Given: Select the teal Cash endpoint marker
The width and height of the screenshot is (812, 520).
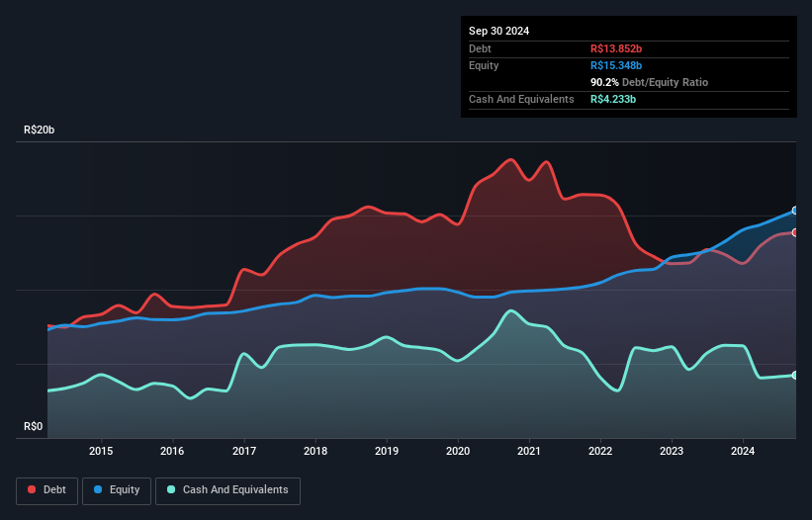Looking at the screenshot, I should [795, 375].
